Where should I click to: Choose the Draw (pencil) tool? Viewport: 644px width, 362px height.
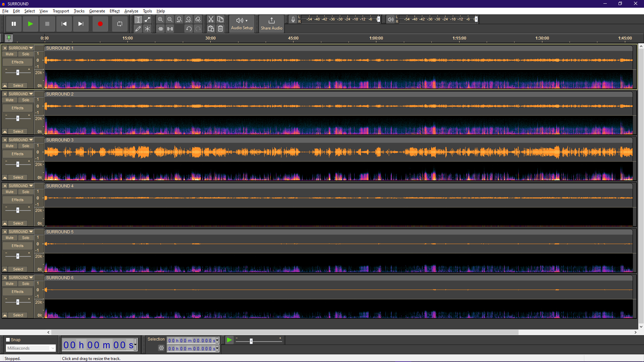point(138,29)
